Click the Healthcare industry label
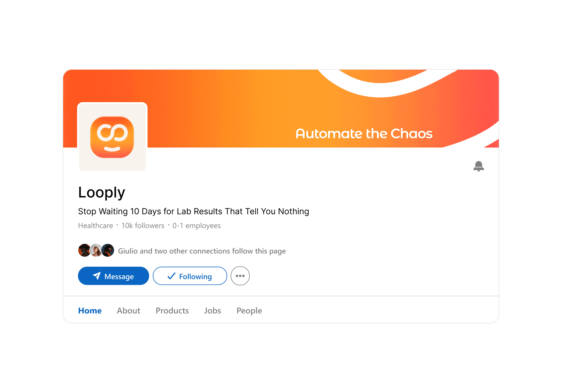Viewport: 562px width, 392px height. point(95,226)
